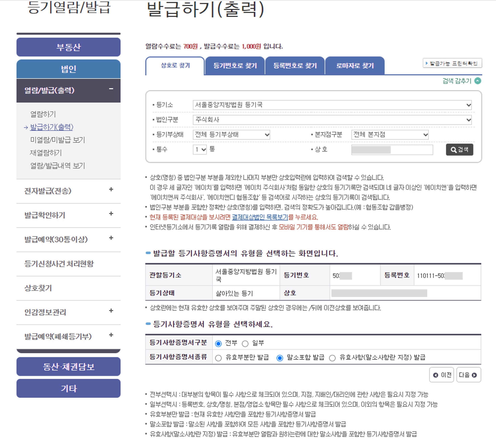Open the 등기소 registry office dropdown

click(332, 105)
